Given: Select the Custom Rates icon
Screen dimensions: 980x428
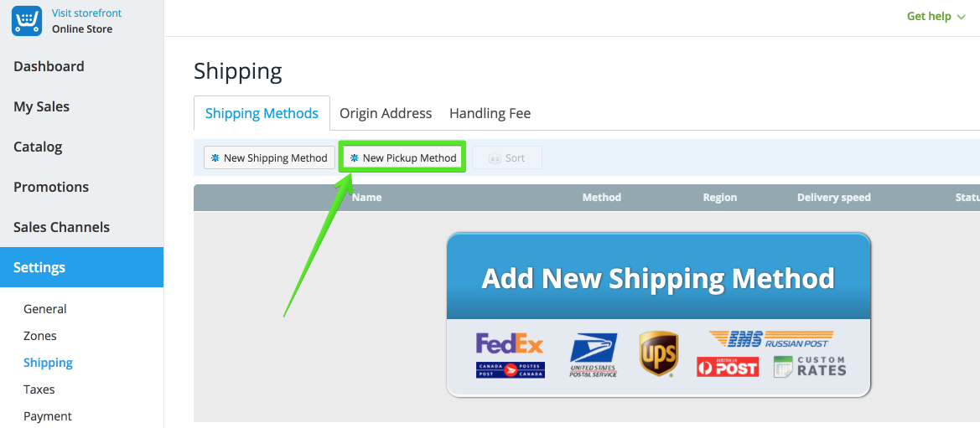Looking at the screenshot, I should coord(809,367).
